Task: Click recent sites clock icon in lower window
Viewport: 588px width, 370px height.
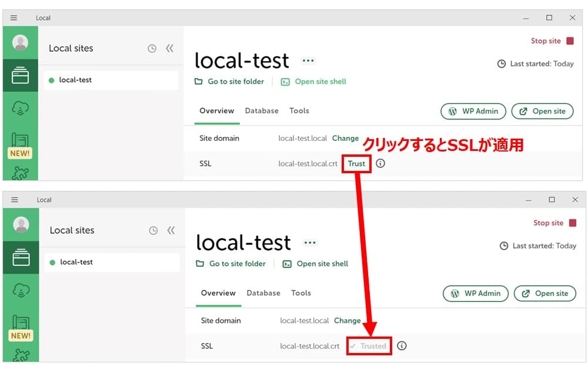Action: [x=153, y=230]
